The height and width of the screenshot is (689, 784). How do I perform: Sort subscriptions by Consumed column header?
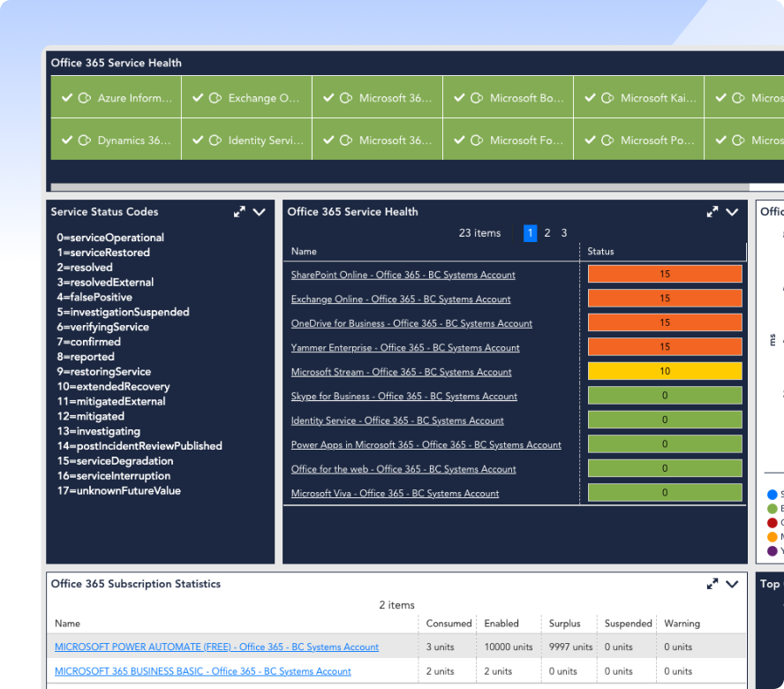(x=449, y=624)
